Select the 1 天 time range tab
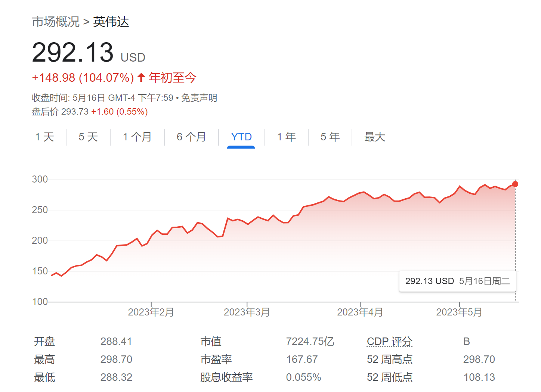The width and height of the screenshot is (541, 392). point(45,137)
